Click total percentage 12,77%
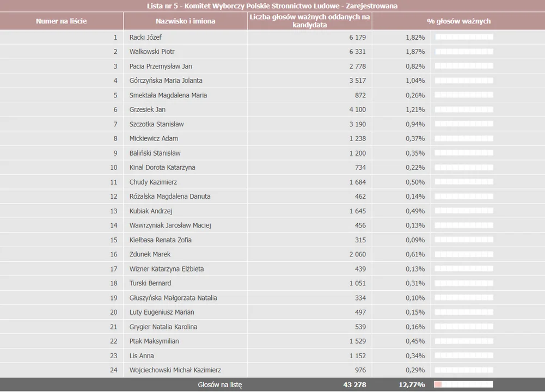The height and width of the screenshot is (392, 545). coord(412,385)
